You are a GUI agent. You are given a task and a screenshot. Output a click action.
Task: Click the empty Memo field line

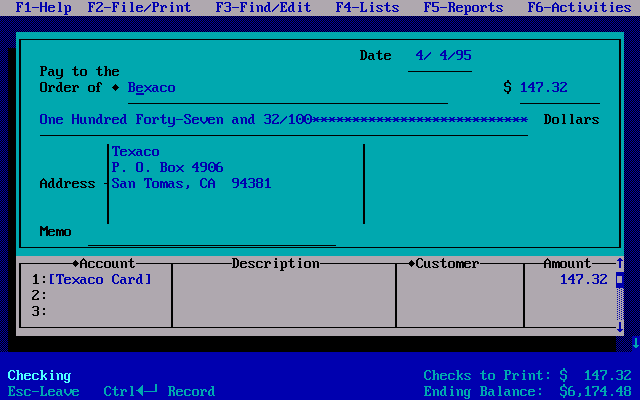point(212,231)
